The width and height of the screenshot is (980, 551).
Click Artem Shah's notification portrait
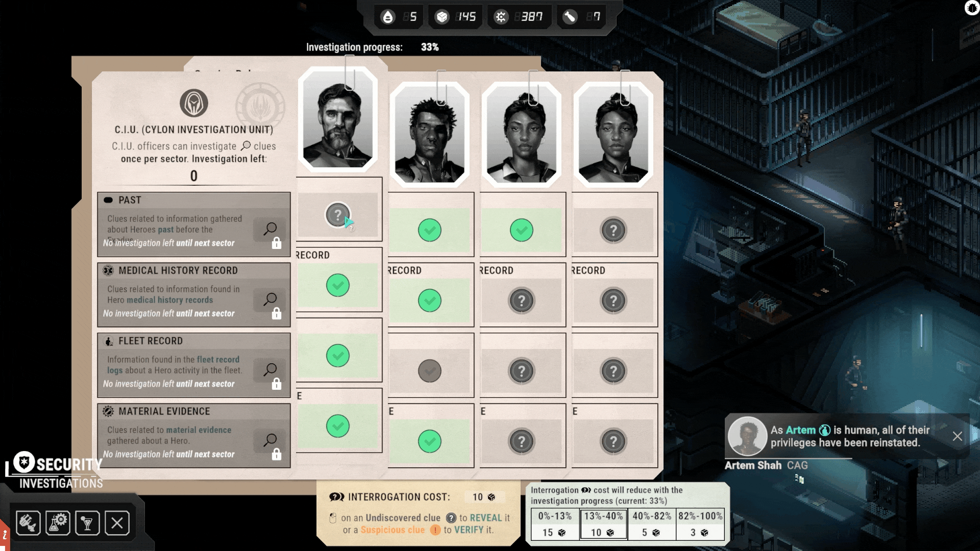click(747, 436)
